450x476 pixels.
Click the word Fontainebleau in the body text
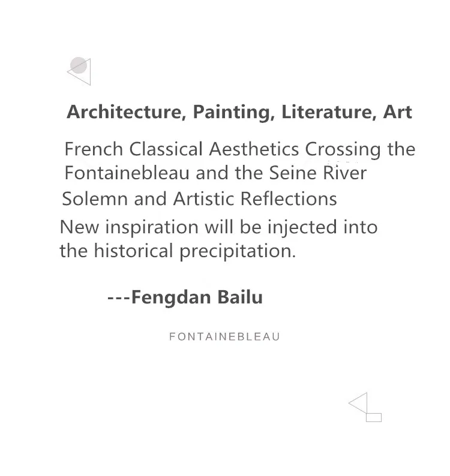[x=127, y=173]
